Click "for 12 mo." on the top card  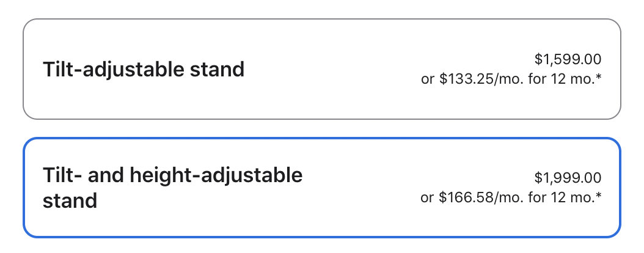pos(559,79)
